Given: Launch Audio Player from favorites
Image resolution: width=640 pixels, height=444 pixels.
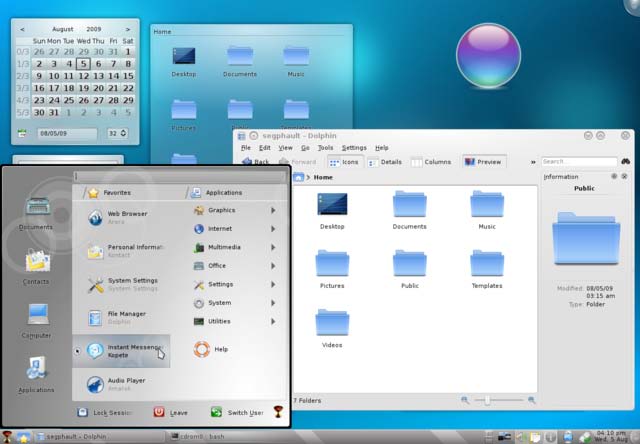Looking at the screenshot, I should [x=121, y=384].
